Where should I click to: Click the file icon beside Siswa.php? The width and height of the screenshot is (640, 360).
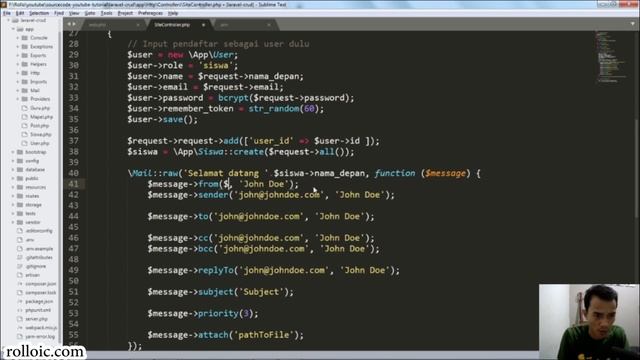click(24, 134)
